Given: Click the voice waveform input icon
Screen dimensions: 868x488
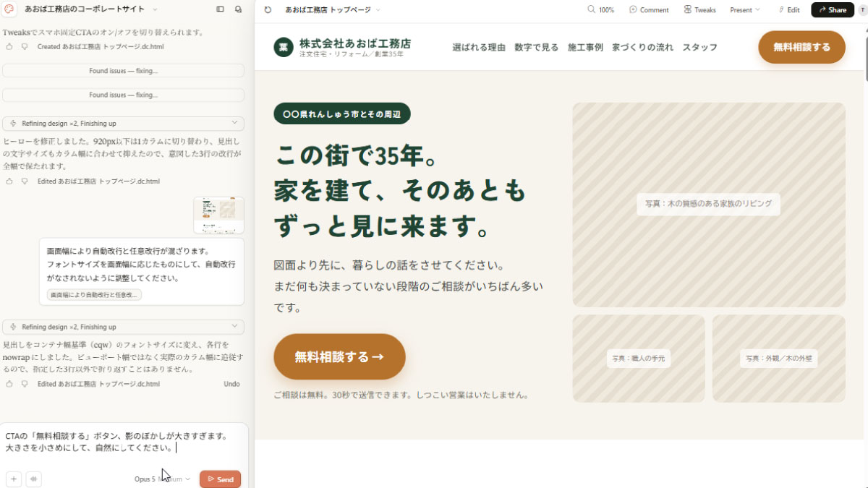Looking at the screenshot, I should (x=33, y=479).
